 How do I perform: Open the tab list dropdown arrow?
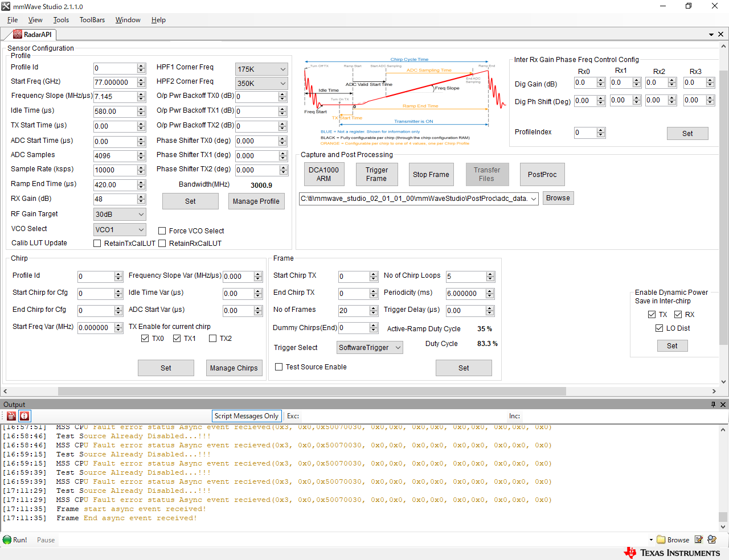pos(711,35)
